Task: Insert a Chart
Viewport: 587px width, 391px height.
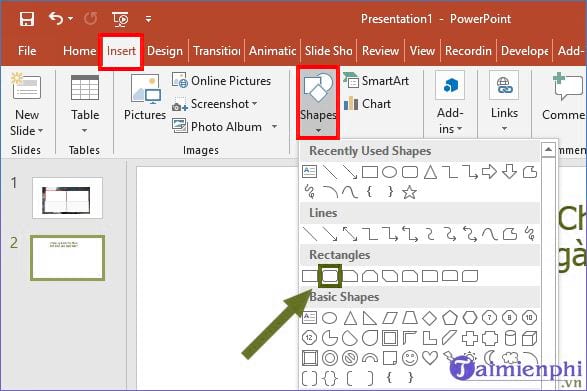Action: [x=367, y=104]
